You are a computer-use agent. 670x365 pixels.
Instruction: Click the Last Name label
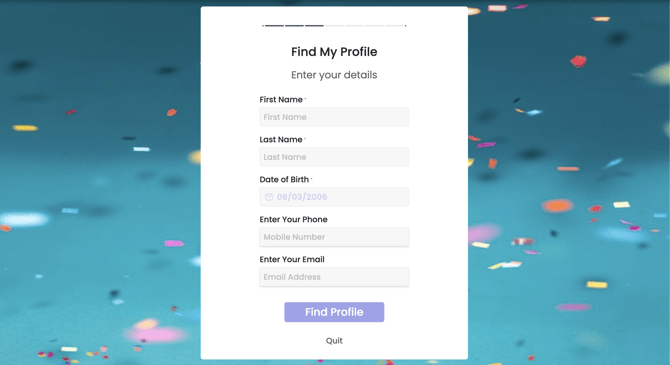(281, 139)
